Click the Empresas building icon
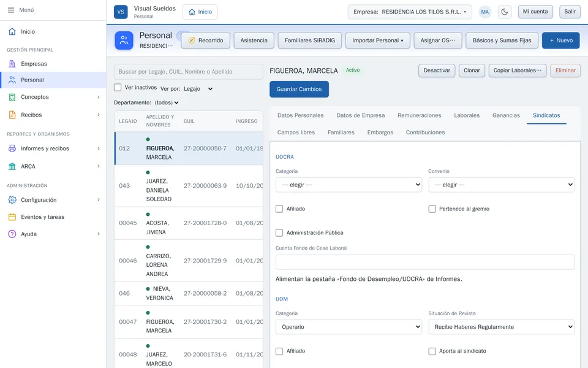Viewport: 588px width, 368px height. pyautogui.click(x=12, y=64)
